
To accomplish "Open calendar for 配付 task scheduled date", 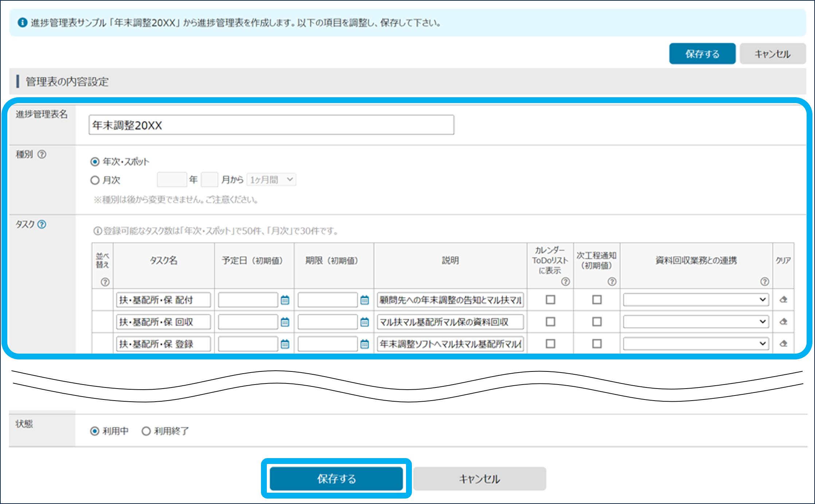I will (285, 300).
